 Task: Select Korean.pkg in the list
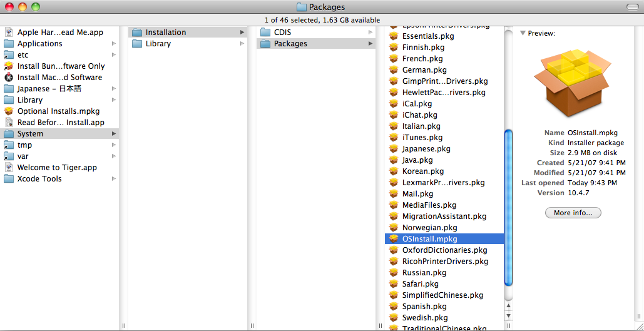[444, 171]
